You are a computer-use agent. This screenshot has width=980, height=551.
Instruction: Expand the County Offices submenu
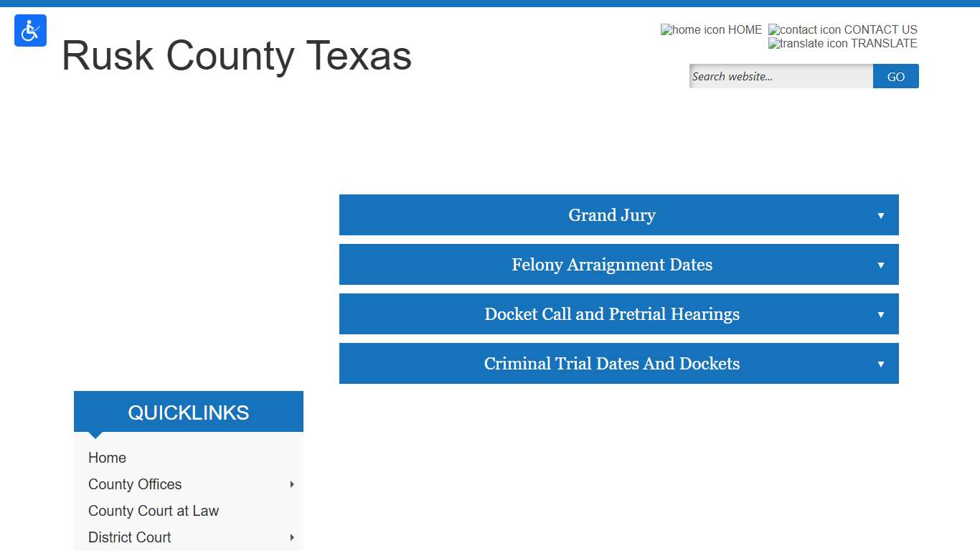[x=291, y=484]
